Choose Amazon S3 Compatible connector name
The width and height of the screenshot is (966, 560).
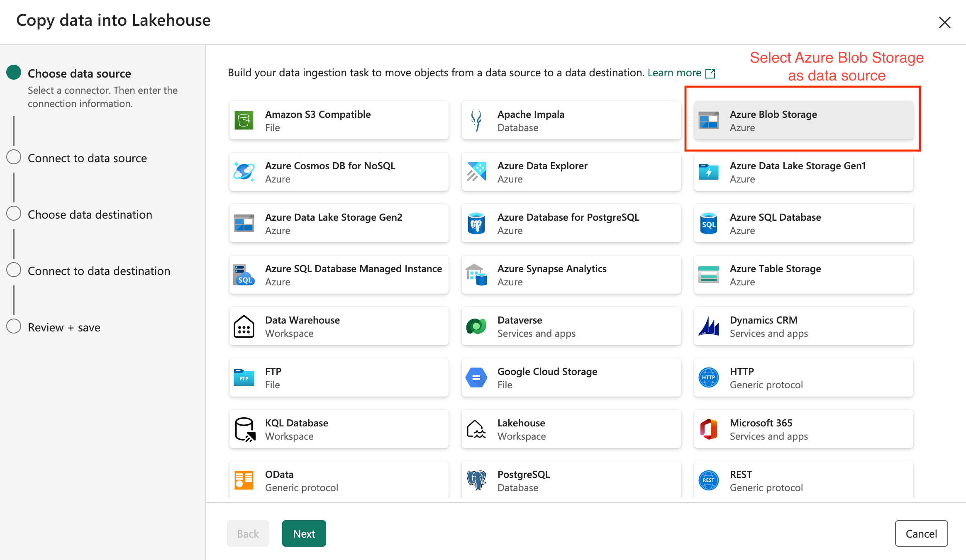tap(318, 114)
